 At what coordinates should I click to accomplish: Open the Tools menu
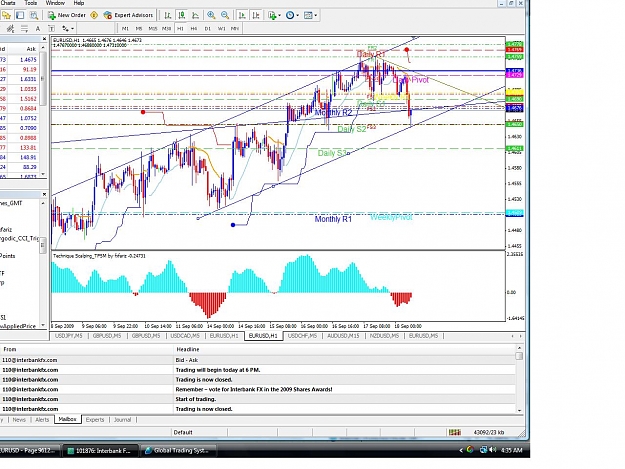(31, 3)
